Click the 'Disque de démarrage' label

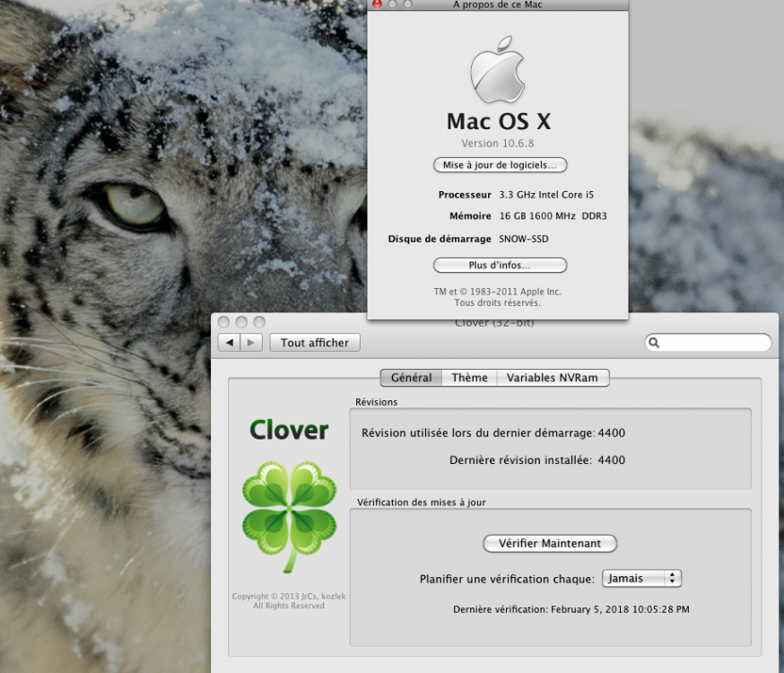tap(440, 239)
